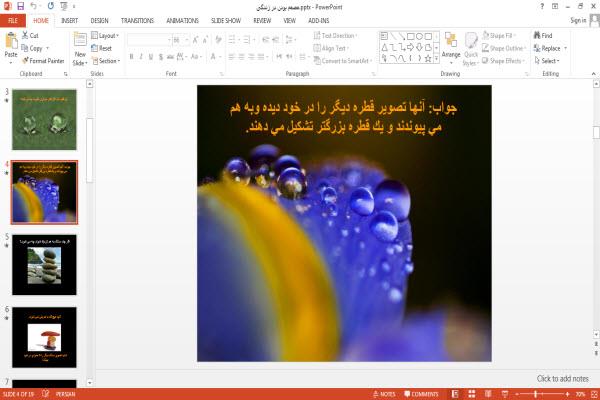This screenshot has height=400, width=600.
Task: Open Shape Outline dropdown
Action: [x=504, y=48]
